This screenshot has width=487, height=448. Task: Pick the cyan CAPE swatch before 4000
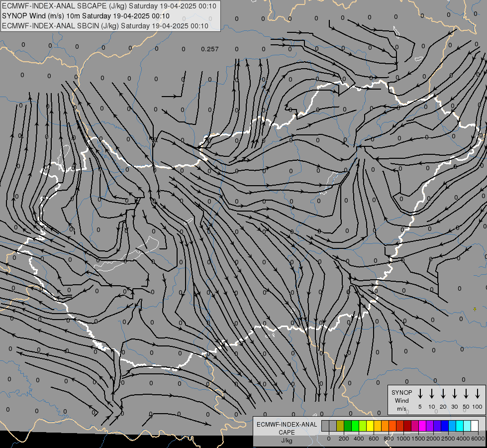[460, 426]
